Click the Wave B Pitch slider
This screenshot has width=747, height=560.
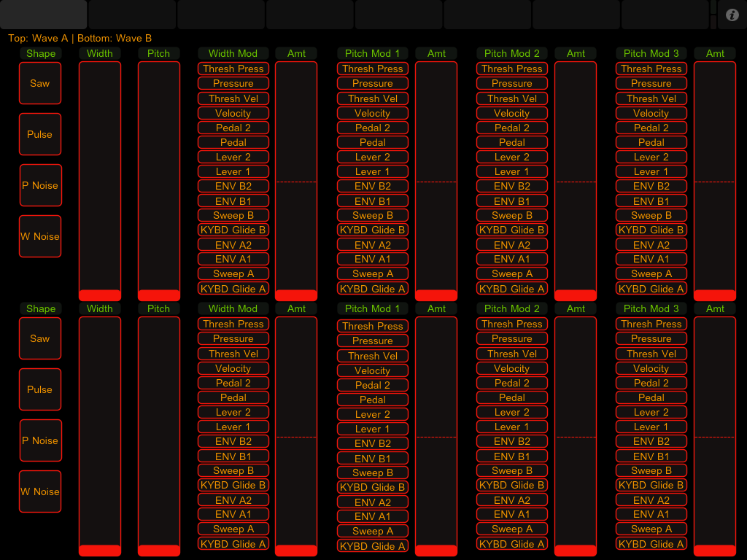(159, 436)
